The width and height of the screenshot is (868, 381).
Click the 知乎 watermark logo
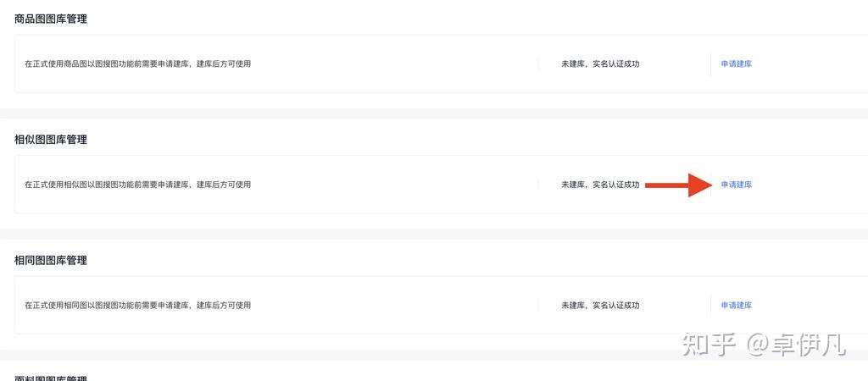(x=709, y=345)
